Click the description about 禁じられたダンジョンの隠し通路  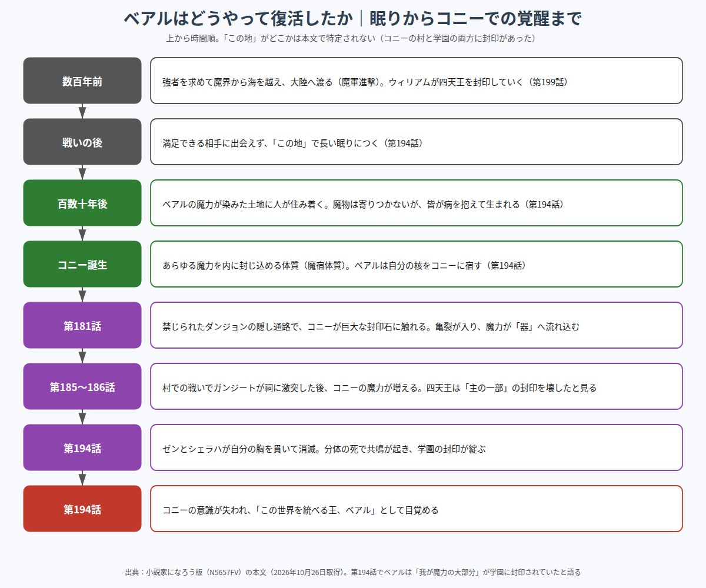pyautogui.click(x=417, y=325)
